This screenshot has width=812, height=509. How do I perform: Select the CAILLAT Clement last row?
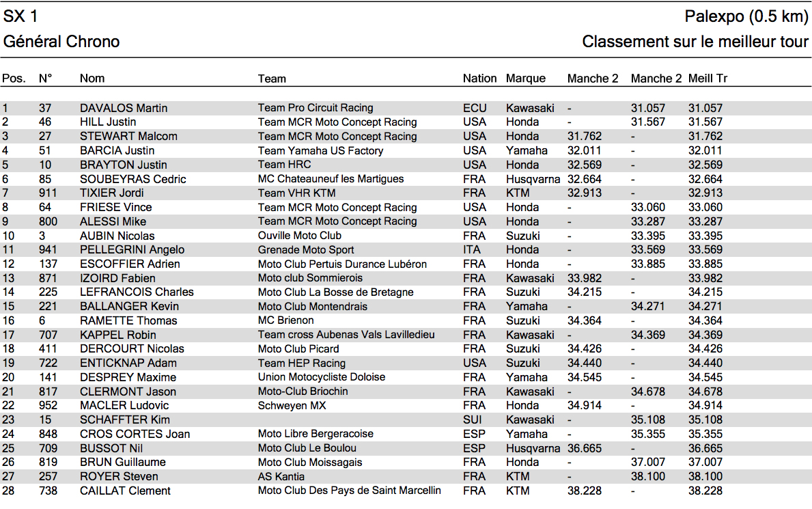click(406, 491)
